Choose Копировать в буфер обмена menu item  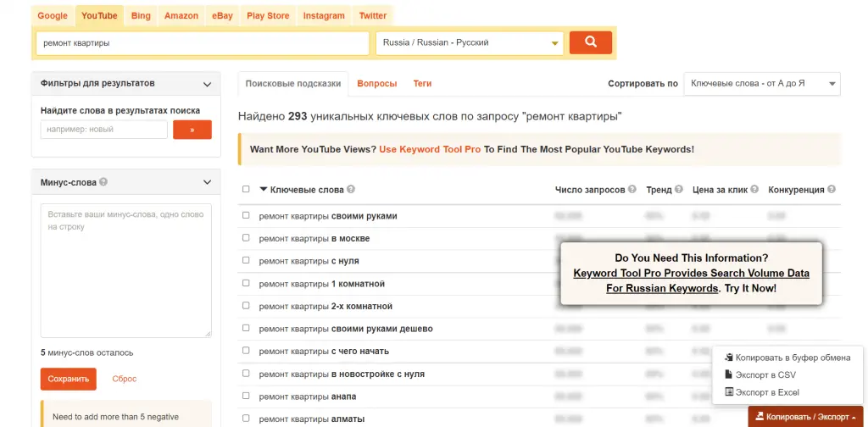[787, 358]
